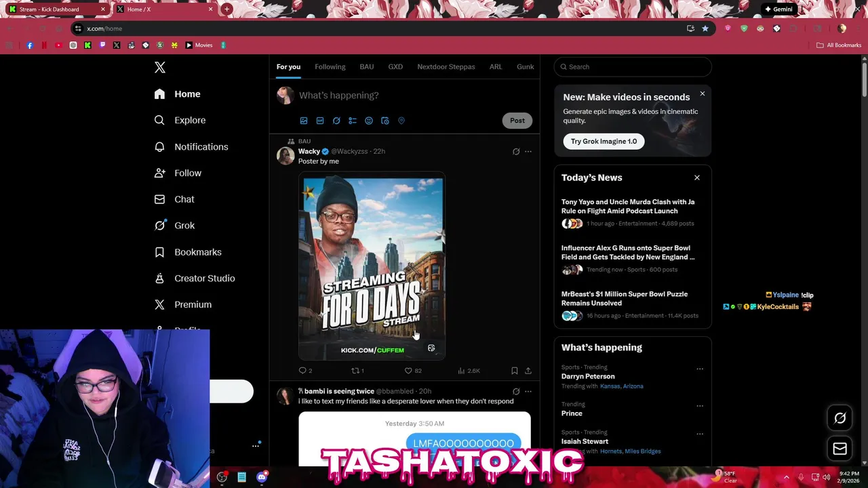The height and width of the screenshot is (488, 868).
Task: Open more options on Wacky's post
Action: coord(528,152)
